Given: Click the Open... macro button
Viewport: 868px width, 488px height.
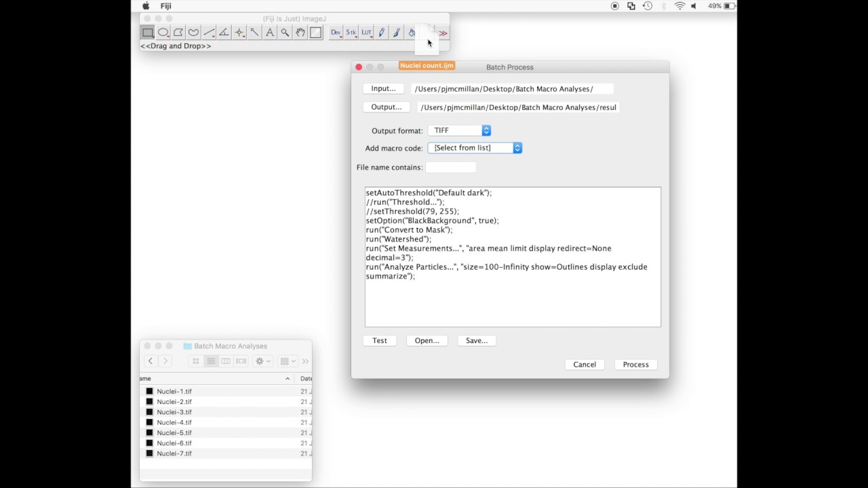Looking at the screenshot, I should click(x=427, y=341).
